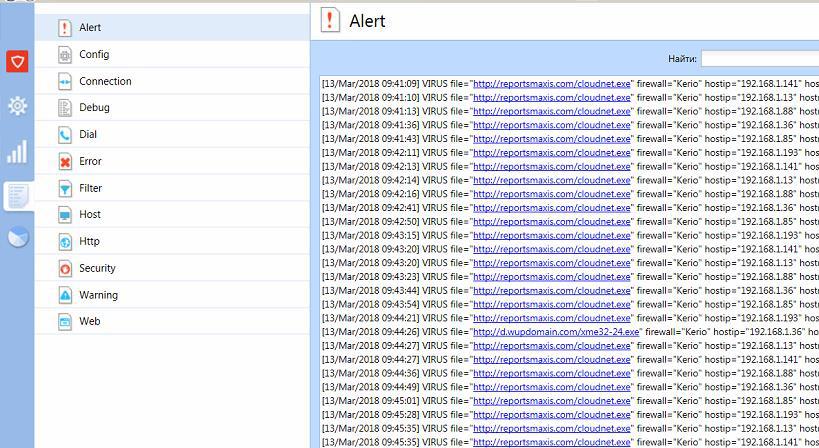Open the Debug log icon
Viewport: 819px width, 448px height.
tap(65, 108)
